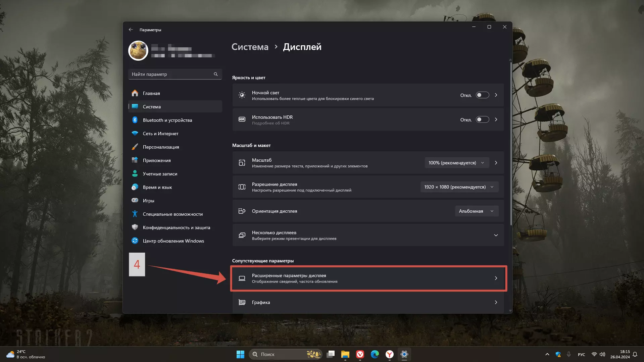Show hidden system tray icons

547,354
